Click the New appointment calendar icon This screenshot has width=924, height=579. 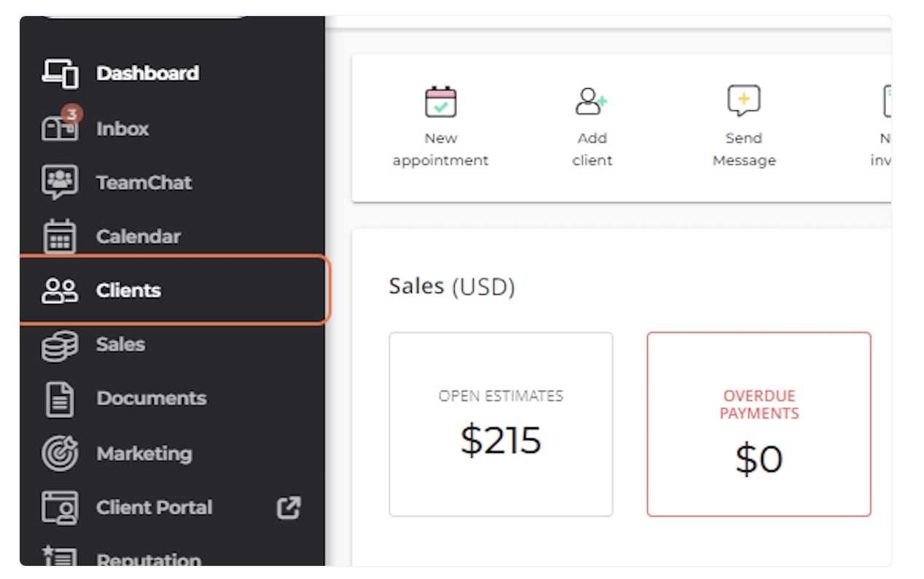[441, 102]
